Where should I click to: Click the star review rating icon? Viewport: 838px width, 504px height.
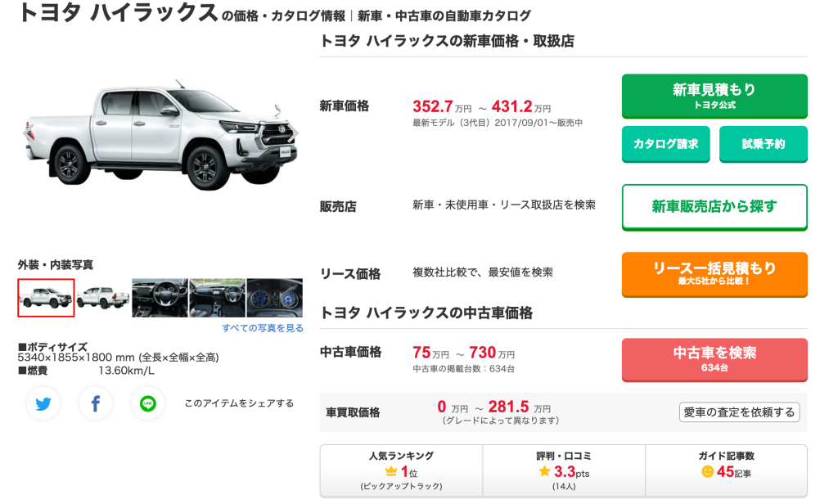point(544,471)
